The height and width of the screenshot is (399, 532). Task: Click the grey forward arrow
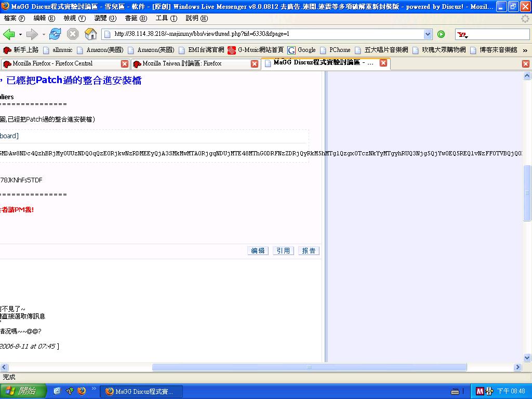[32, 34]
